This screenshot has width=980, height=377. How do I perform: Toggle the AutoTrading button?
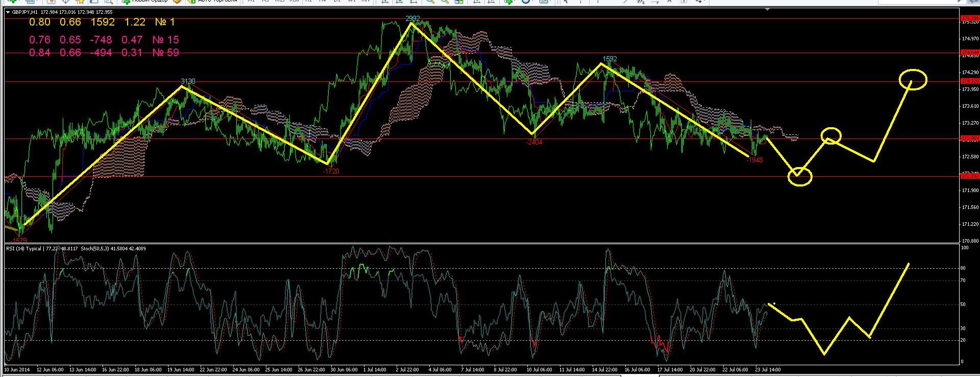pyautogui.click(x=213, y=2)
